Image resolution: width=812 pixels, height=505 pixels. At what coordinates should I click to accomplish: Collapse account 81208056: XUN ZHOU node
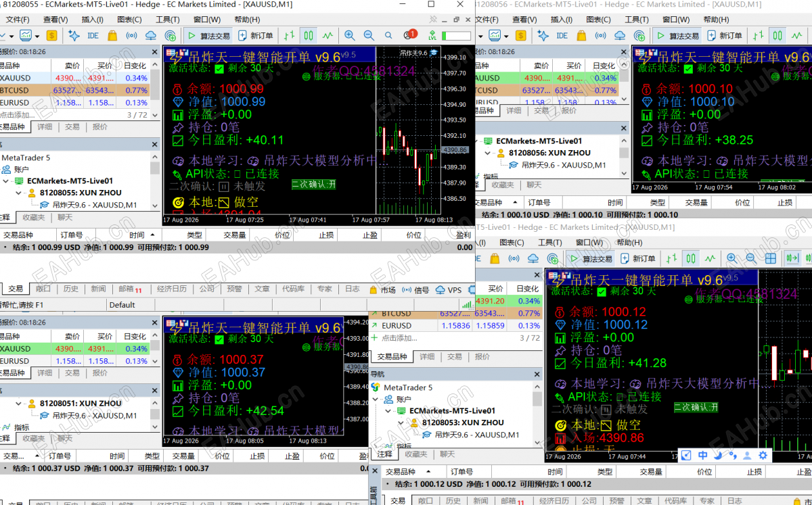[489, 153]
